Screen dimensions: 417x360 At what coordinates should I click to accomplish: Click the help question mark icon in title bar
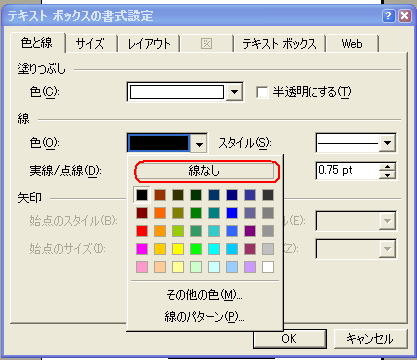389,16
